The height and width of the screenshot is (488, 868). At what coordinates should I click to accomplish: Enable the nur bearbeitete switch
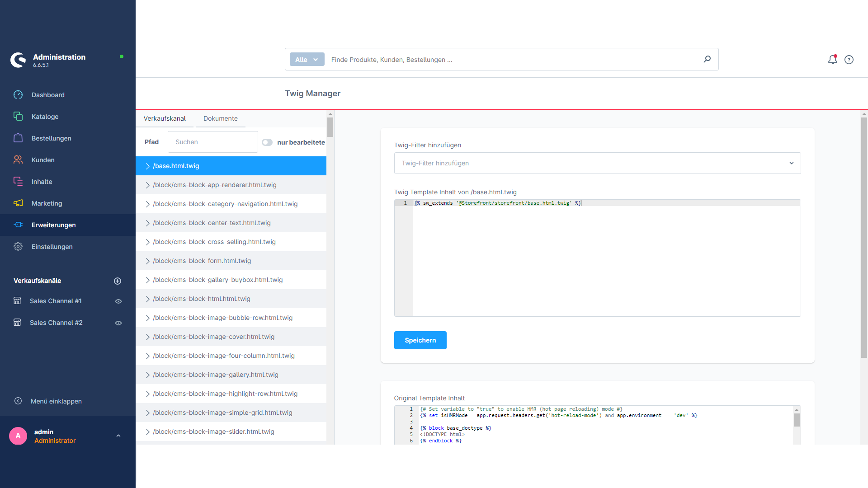point(267,142)
